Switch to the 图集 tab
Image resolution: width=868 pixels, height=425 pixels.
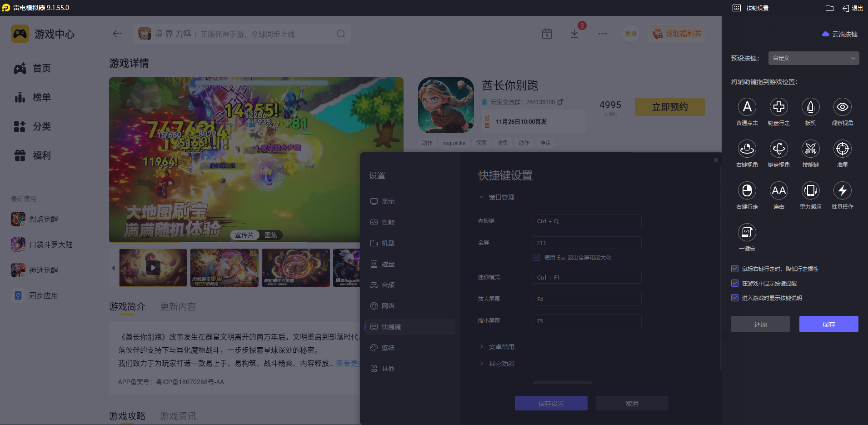click(271, 235)
